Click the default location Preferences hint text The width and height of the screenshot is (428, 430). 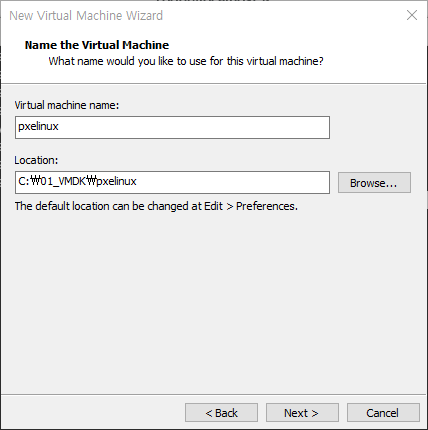(x=156, y=206)
